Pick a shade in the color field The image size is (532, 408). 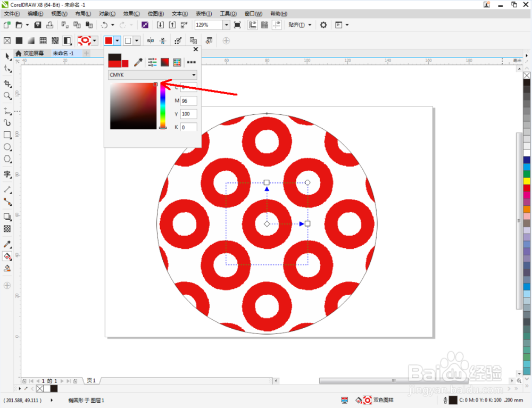click(134, 106)
